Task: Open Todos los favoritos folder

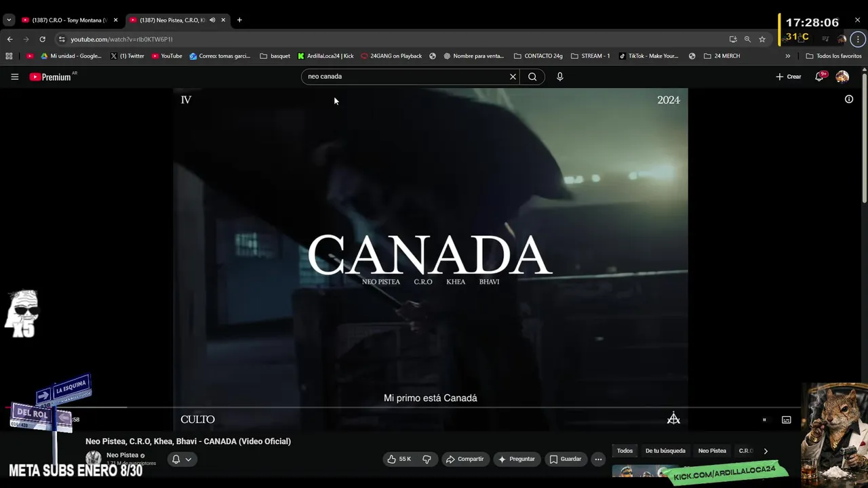Action: pos(834,56)
